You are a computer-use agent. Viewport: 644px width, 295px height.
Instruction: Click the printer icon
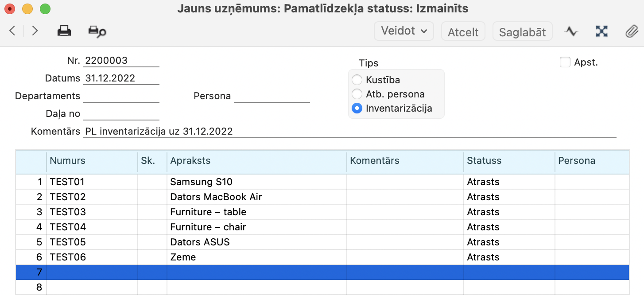pos(64,31)
